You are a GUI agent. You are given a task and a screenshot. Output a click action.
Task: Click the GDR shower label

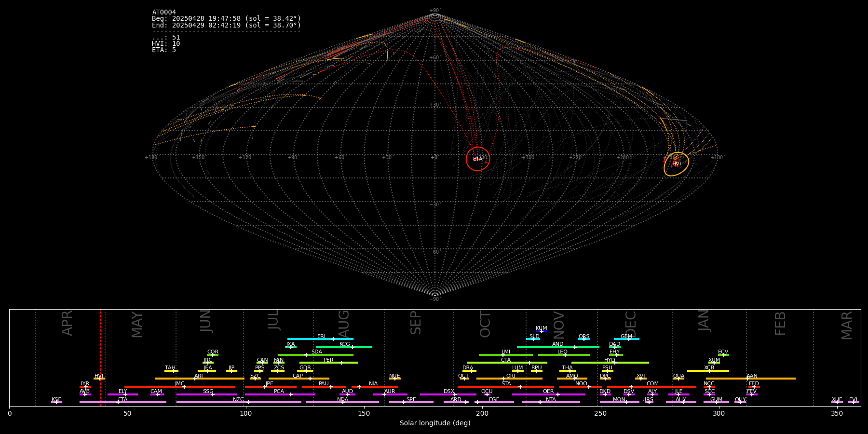click(x=305, y=368)
